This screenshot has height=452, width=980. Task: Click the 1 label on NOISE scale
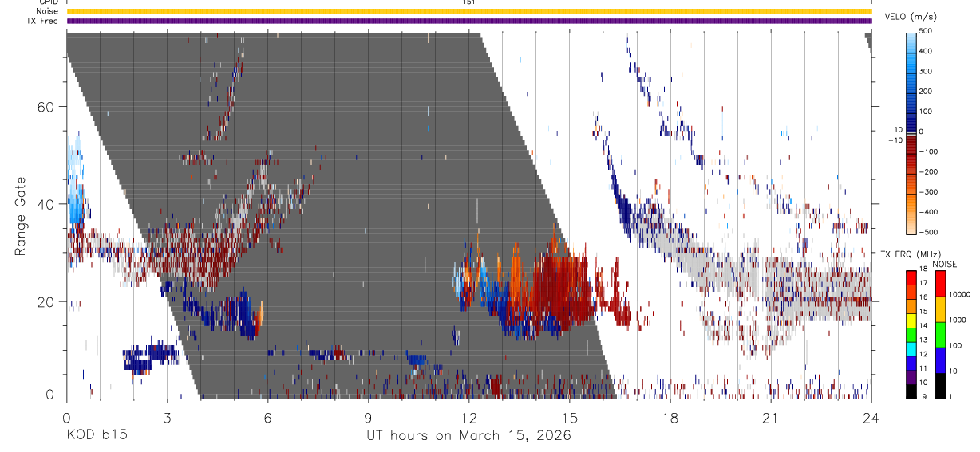click(x=951, y=396)
